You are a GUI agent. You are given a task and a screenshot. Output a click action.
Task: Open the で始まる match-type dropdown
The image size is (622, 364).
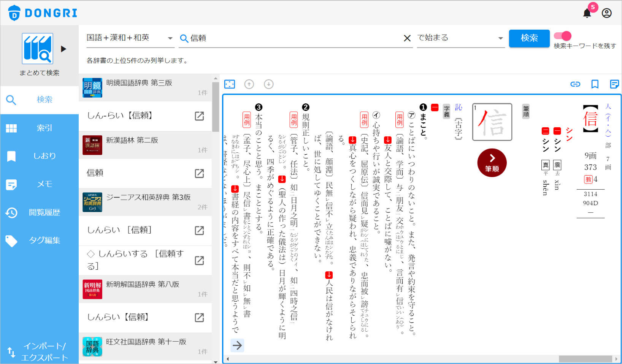tap(461, 38)
